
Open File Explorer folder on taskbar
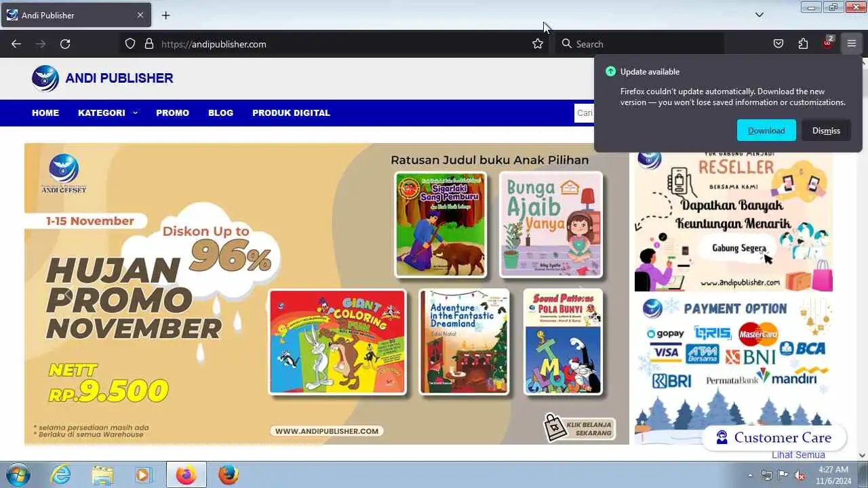click(x=102, y=474)
